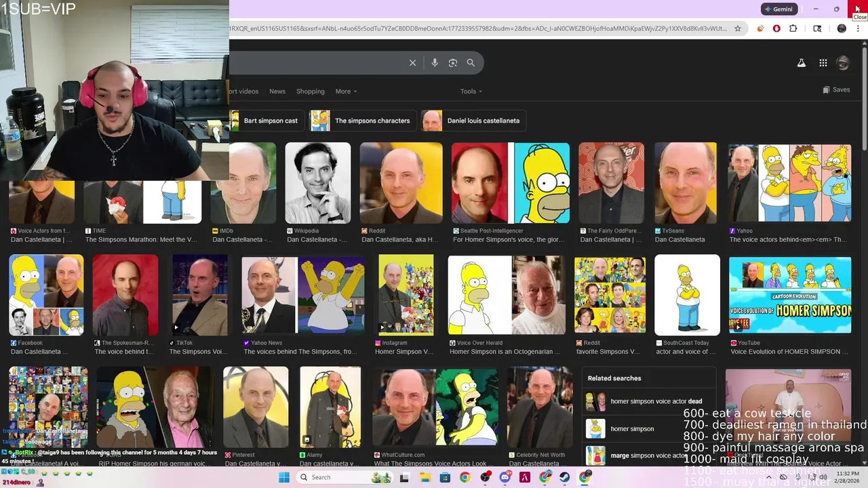The height and width of the screenshot is (488, 868).
Task: Open the TvSeans Dan Castellaneta image
Action: pos(685,183)
